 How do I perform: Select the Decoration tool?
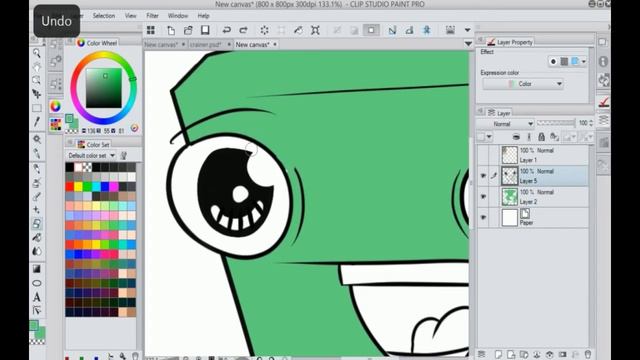click(x=37, y=210)
